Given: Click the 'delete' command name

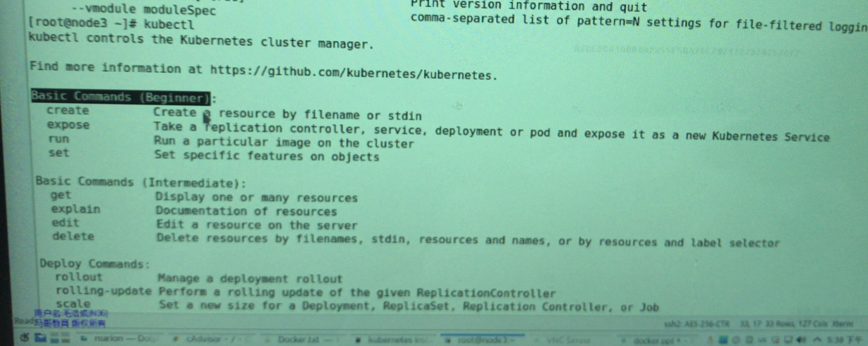Looking at the screenshot, I should [73, 237].
